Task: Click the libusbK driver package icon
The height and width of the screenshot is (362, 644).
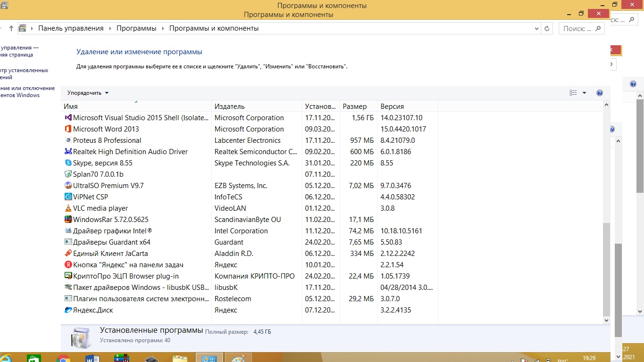Action: [x=68, y=288]
